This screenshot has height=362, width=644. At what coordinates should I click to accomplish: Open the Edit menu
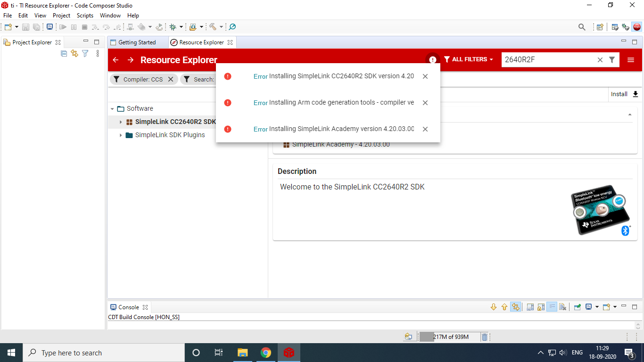(x=23, y=16)
